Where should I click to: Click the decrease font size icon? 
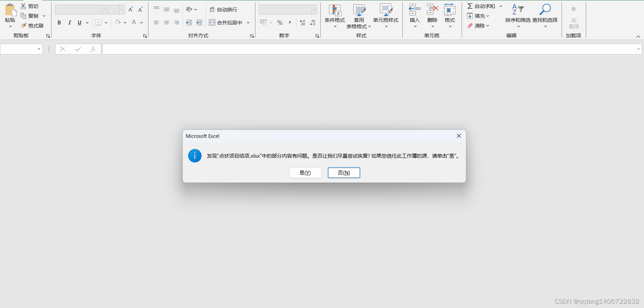click(x=141, y=9)
